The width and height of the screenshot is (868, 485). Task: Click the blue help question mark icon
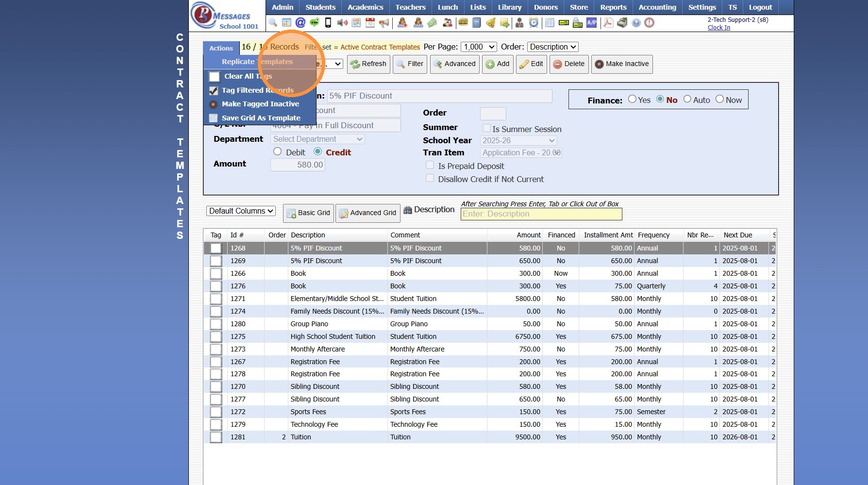[x=636, y=23]
